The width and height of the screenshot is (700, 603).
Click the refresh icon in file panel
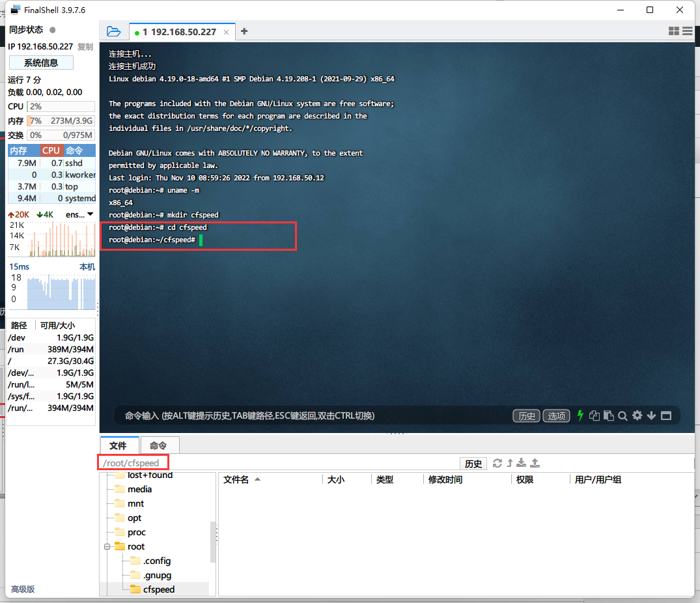coord(497,463)
